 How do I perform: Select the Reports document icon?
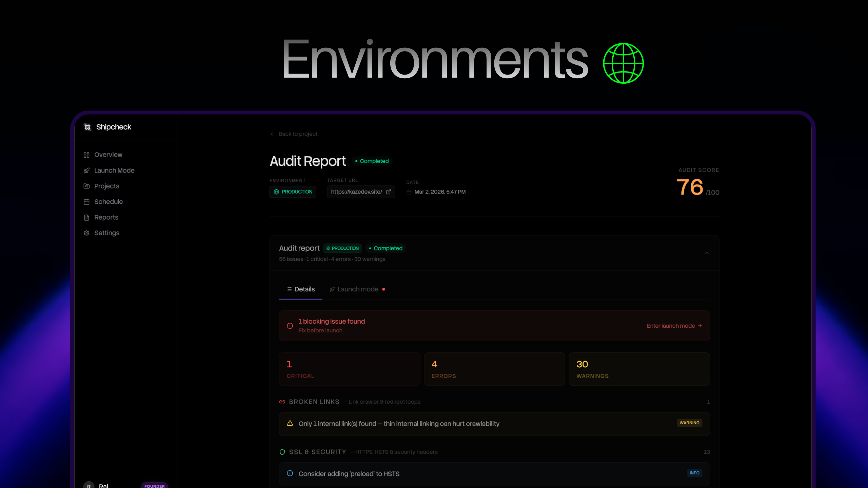tap(86, 217)
